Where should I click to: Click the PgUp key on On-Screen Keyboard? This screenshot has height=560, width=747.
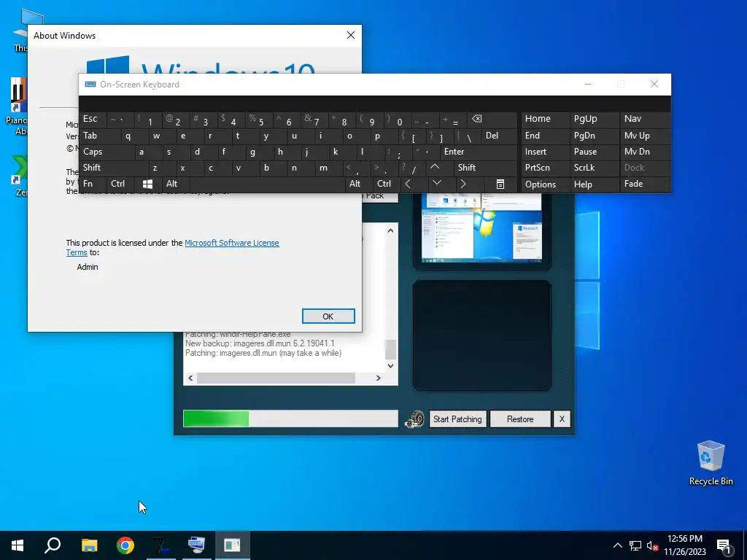pyautogui.click(x=594, y=119)
